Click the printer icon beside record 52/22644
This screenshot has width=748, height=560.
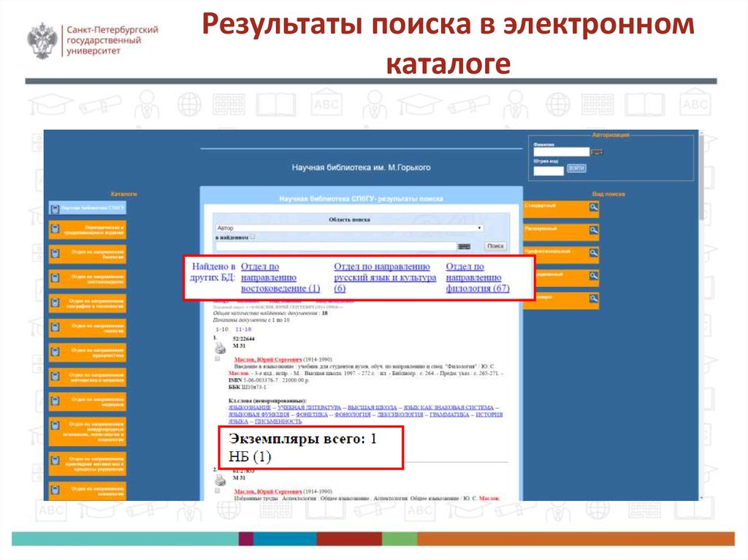pyautogui.click(x=220, y=348)
